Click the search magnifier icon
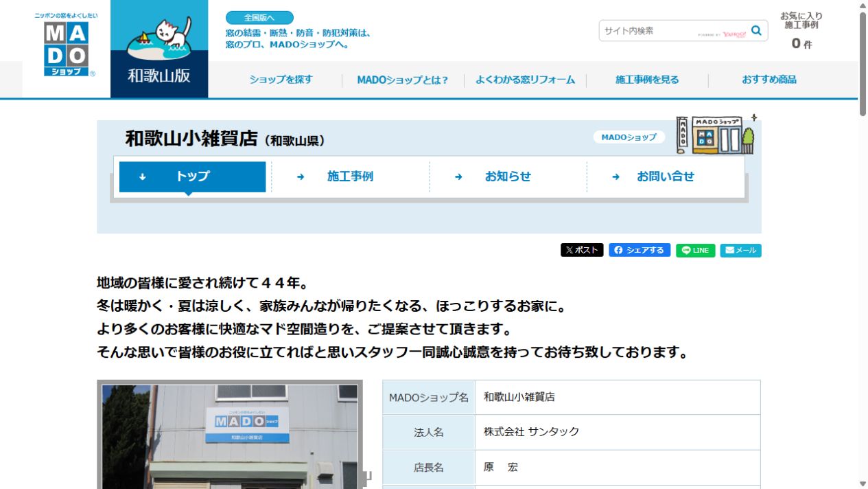The height and width of the screenshot is (489, 868). pos(756,30)
